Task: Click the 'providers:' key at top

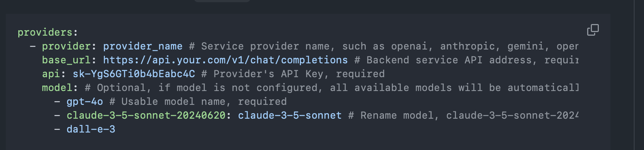Action: (48, 32)
